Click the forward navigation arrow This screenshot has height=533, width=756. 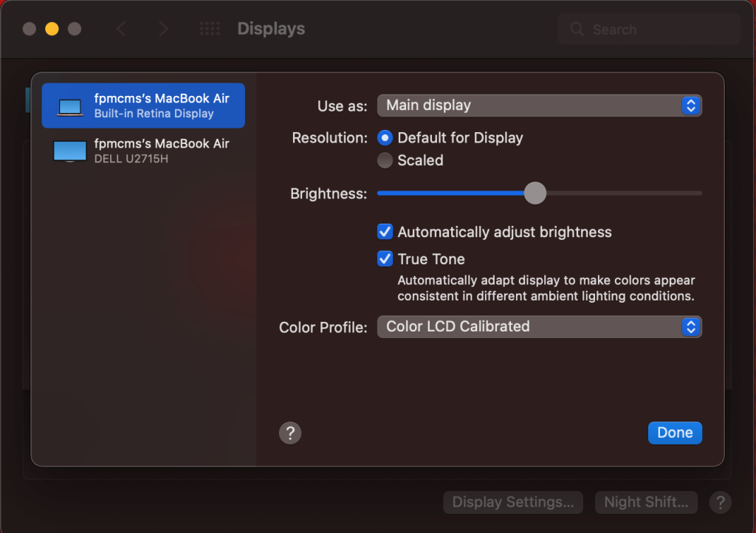pos(163,29)
